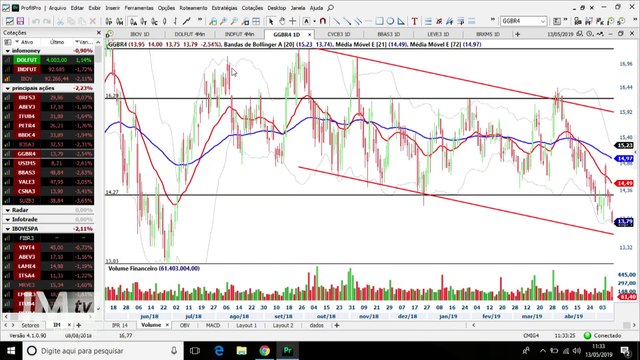Viewport: 640px width, 360px height.
Task: Click the Conectado connection status indicator
Action: 602,336
